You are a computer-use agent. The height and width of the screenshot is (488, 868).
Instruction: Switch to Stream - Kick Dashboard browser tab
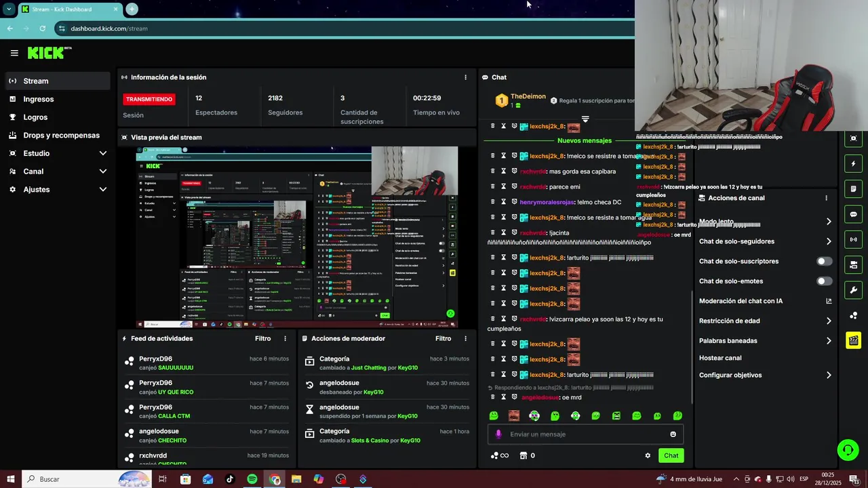pyautogui.click(x=69, y=9)
